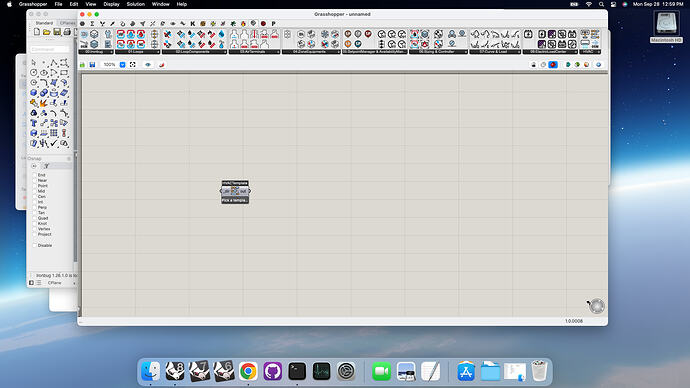Open the flame tab icon

coord(243,24)
